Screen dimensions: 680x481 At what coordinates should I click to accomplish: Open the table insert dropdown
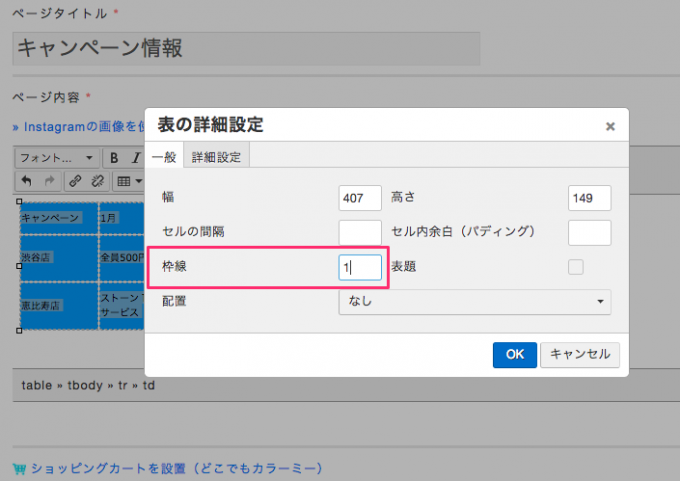click(129, 181)
